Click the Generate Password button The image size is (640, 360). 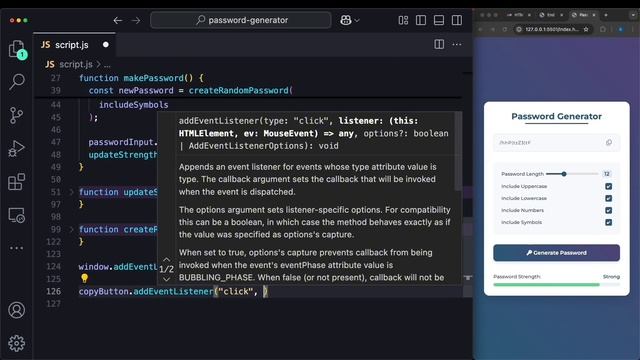click(x=556, y=253)
